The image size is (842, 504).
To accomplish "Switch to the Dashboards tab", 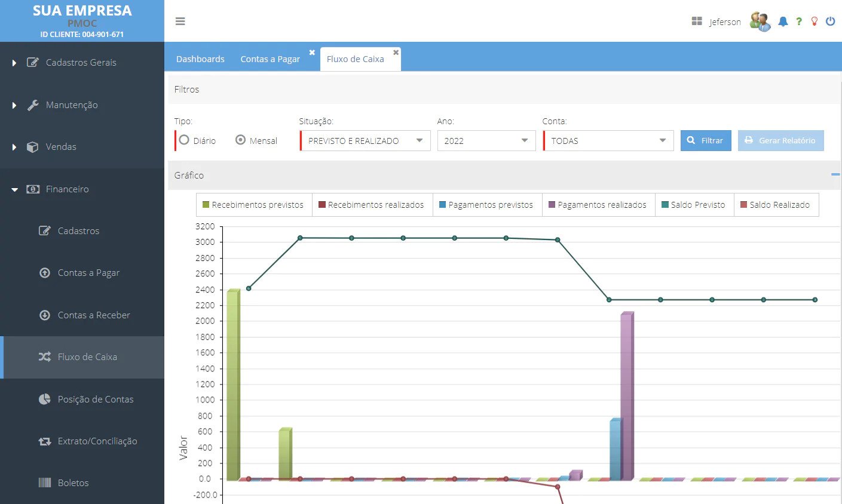I will pyautogui.click(x=200, y=59).
